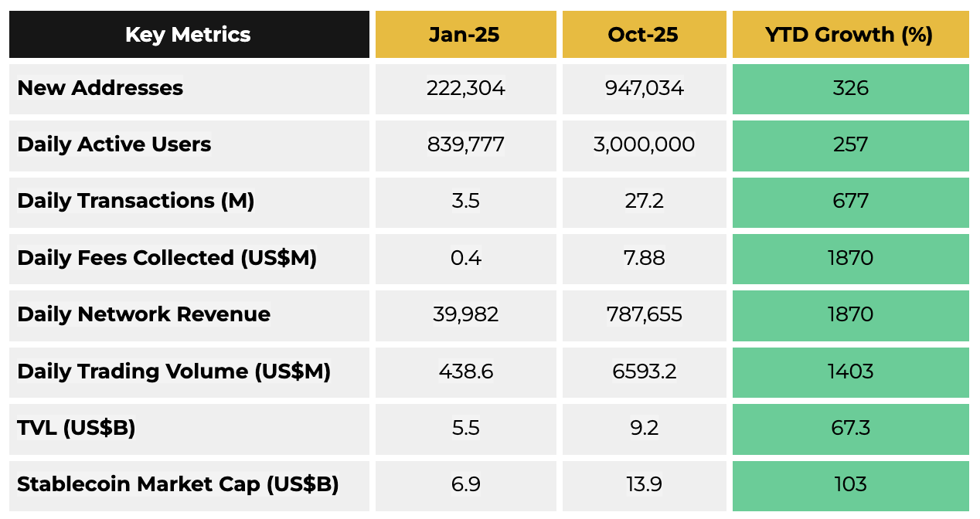This screenshot has width=980, height=519.
Task: Select the green 677 growth cell
Action: tap(850, 201)
